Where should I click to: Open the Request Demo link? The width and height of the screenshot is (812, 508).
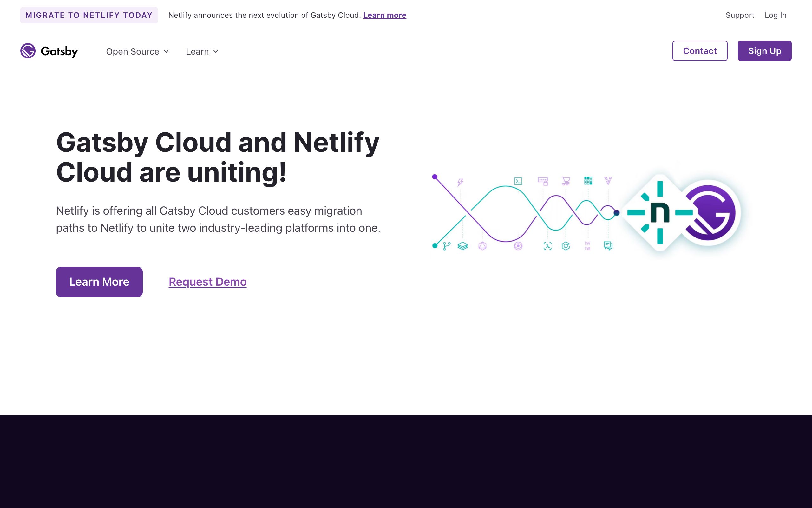[207, 282]
